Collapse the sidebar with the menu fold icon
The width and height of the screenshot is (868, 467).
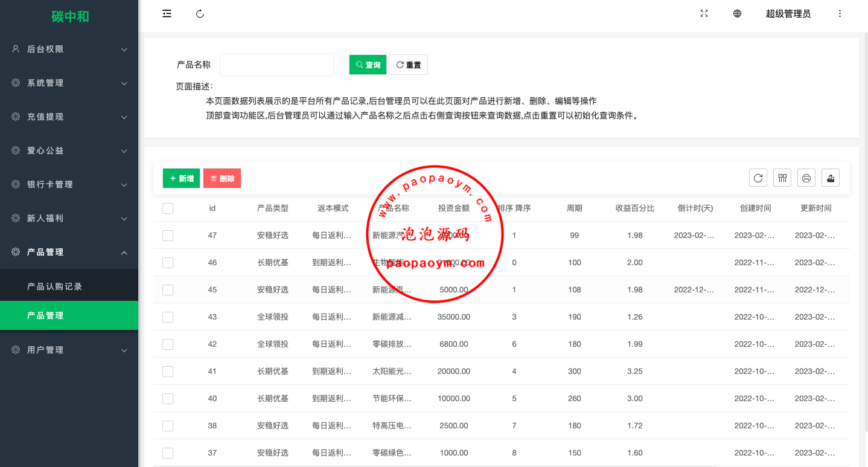(x=167, y=14)
